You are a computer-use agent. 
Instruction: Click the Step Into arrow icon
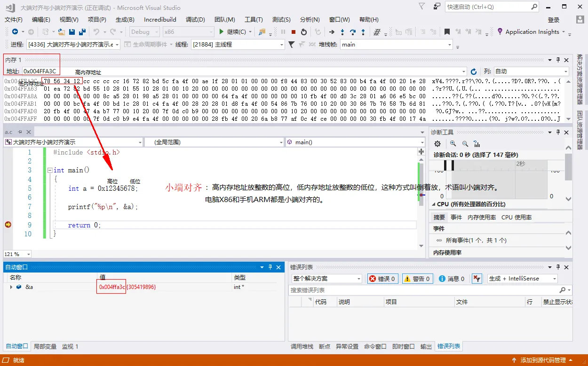tap(342, 32)
